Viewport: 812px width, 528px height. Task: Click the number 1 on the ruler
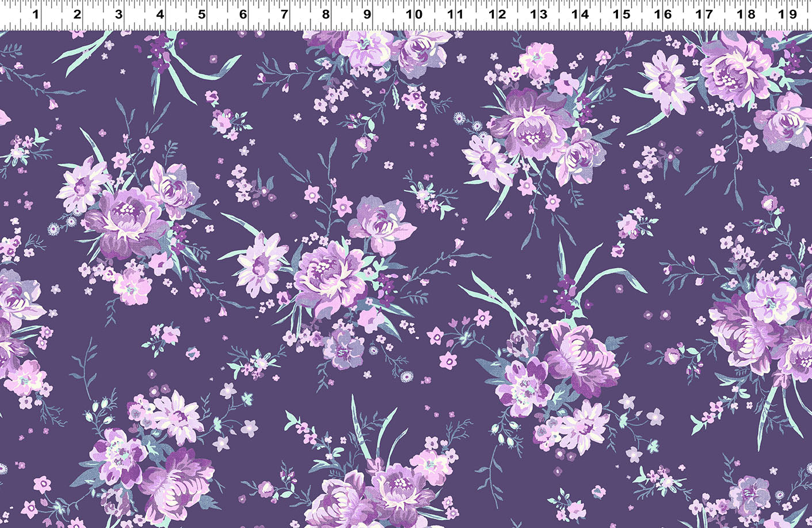click(36, 14)
